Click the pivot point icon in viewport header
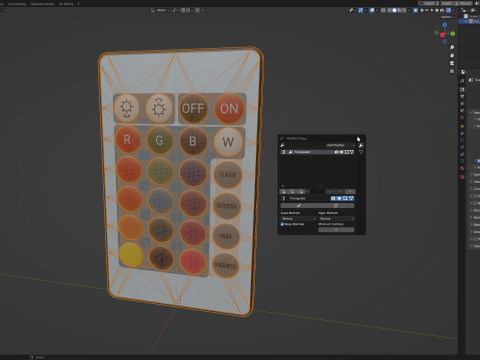This screenshot has height=360, width=480. (x=175, y=10)
